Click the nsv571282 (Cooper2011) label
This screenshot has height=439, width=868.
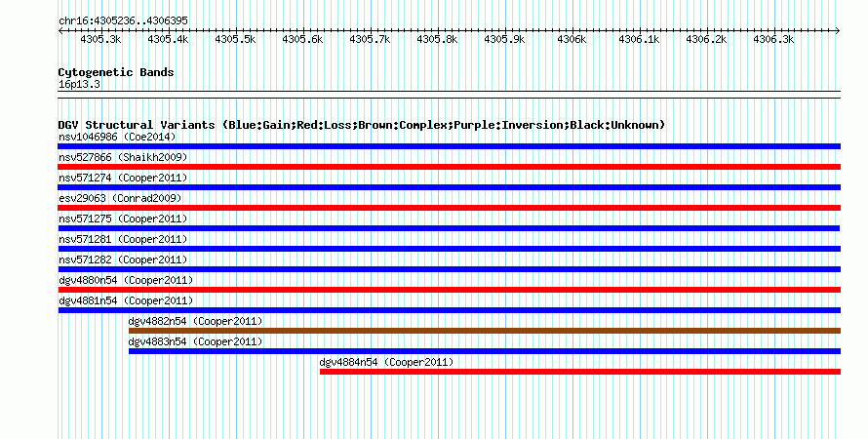(x=123, y=259)
